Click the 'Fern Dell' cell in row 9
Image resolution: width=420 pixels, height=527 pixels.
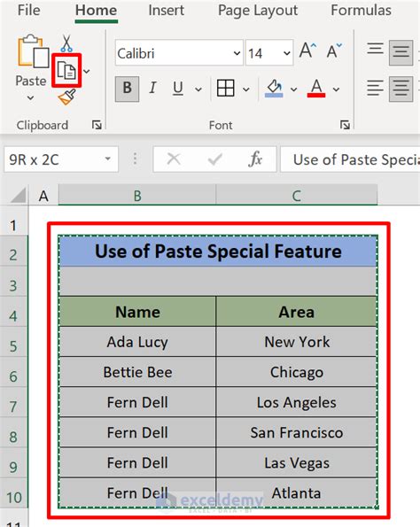[x=137, y=463]
